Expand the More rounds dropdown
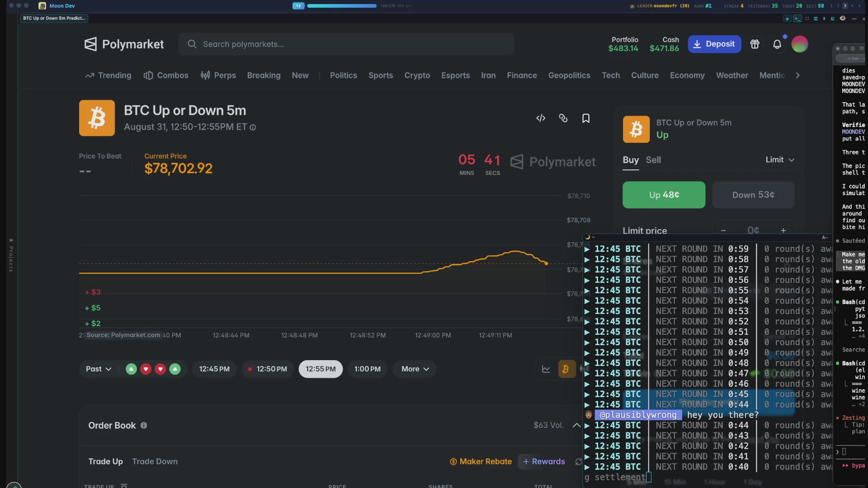The image size is (868, 488). (415, 369)
